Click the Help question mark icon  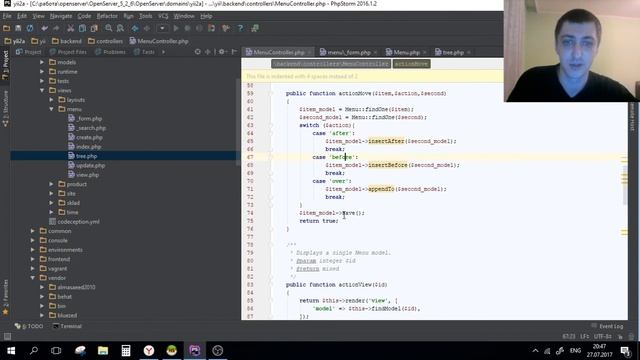[240, 28]
